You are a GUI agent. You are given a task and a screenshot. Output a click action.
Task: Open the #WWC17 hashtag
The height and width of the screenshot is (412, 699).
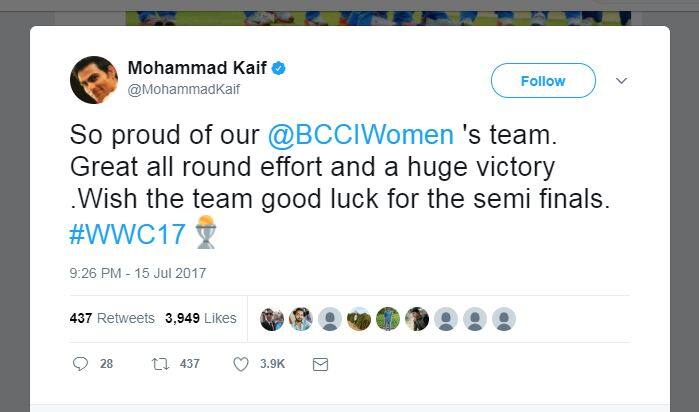tap(128, 234)
